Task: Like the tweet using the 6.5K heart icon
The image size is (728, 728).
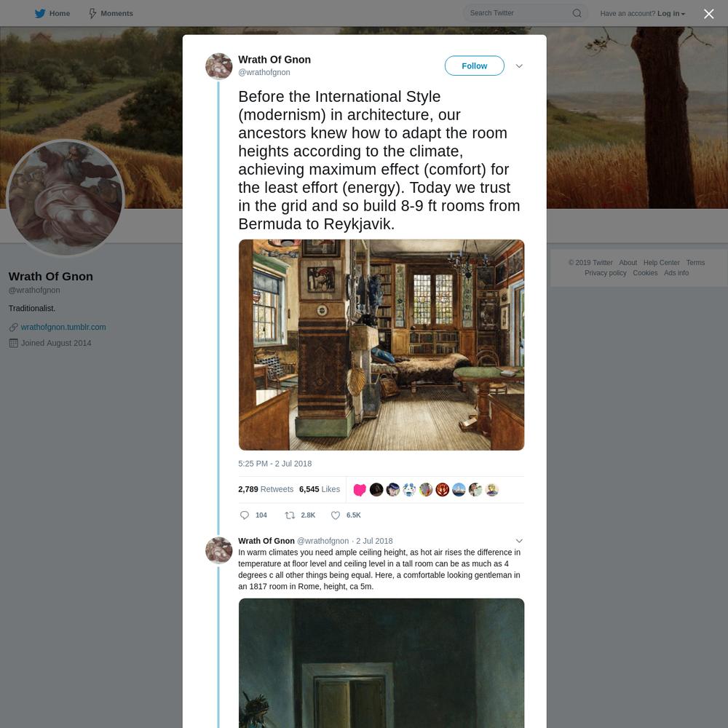Action: tap(336, 515)
